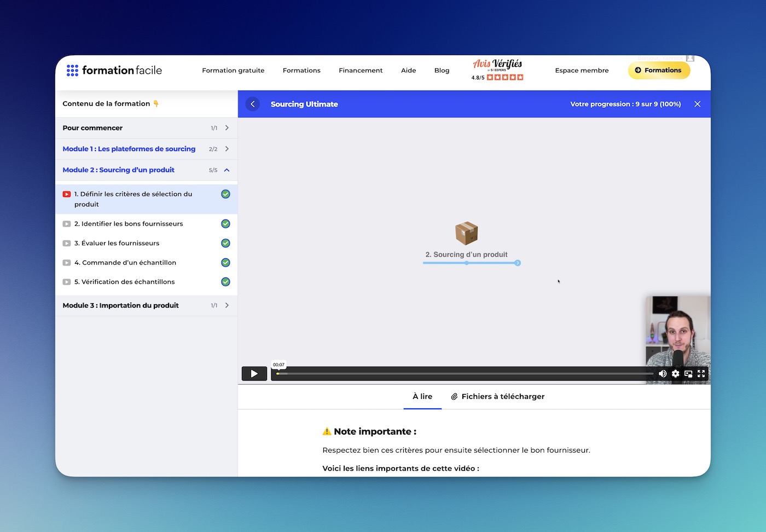Click the formation facile logo
The width and height of the screenshot is (766, 532).
[114, 71]
